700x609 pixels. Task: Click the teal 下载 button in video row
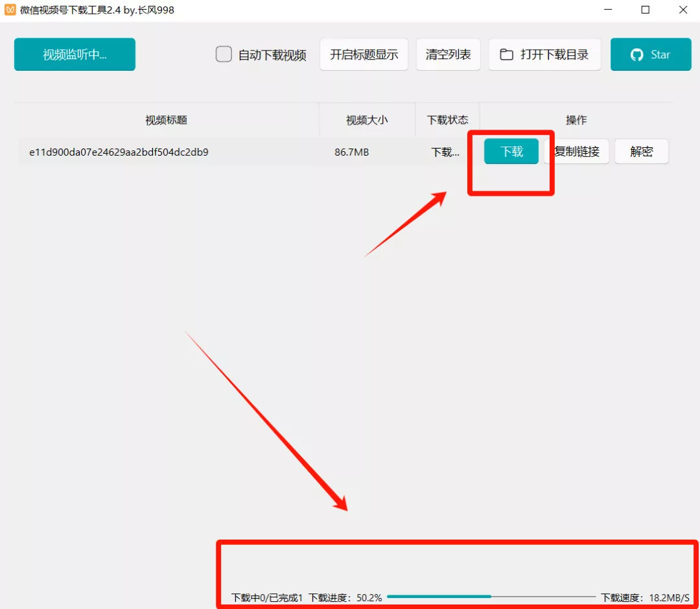[511, 152]
